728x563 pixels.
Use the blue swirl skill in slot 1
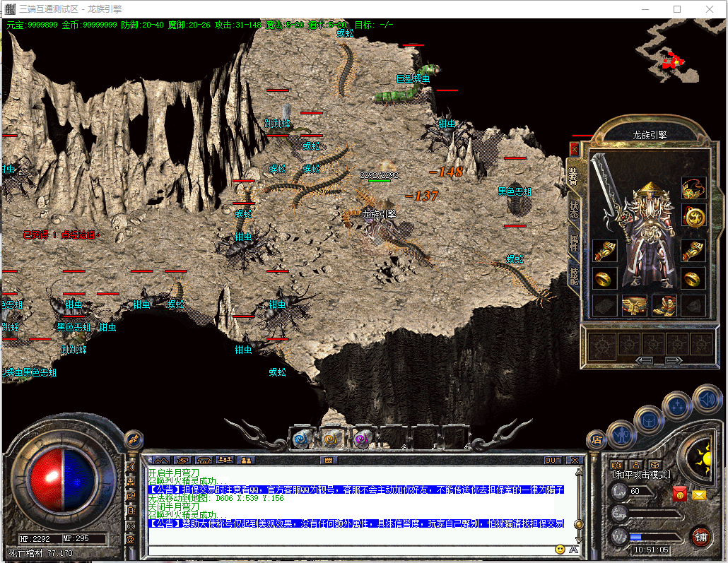(x=303, y=438)
